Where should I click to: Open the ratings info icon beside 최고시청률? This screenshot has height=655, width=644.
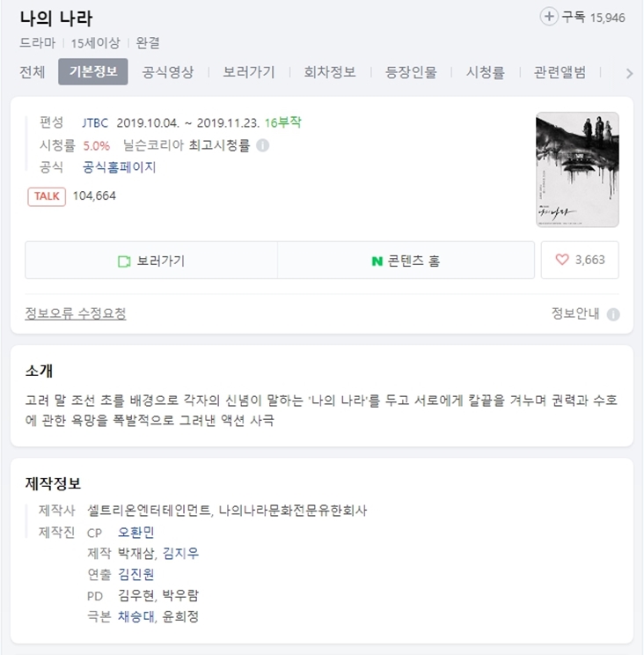click(x=262, y=145)
